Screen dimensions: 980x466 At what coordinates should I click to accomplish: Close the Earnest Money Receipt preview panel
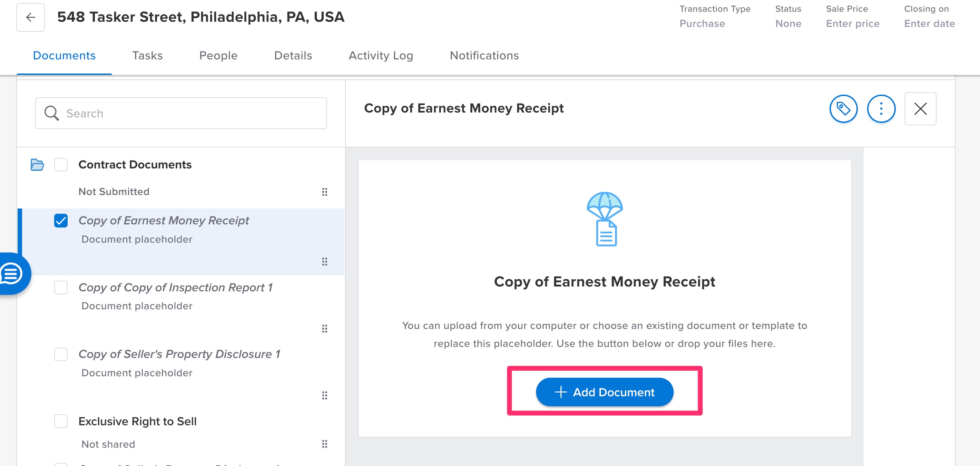pyautogui.click(x=920, y=109)
